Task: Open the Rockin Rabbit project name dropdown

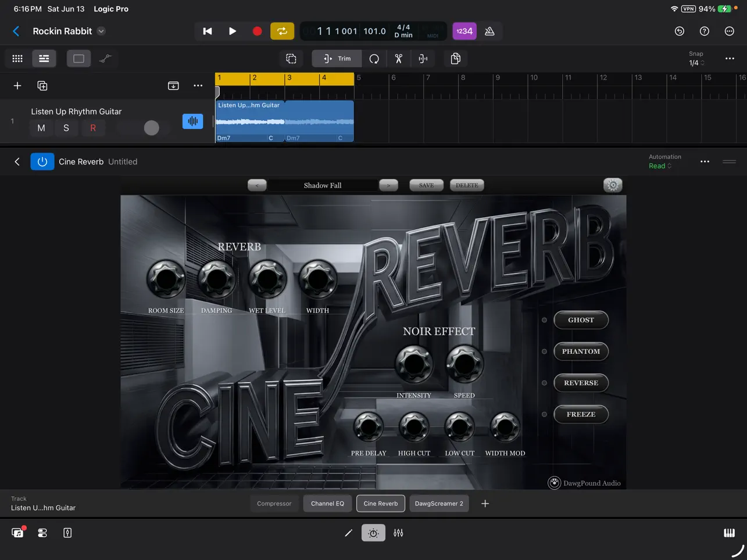Action: (101, 31)
